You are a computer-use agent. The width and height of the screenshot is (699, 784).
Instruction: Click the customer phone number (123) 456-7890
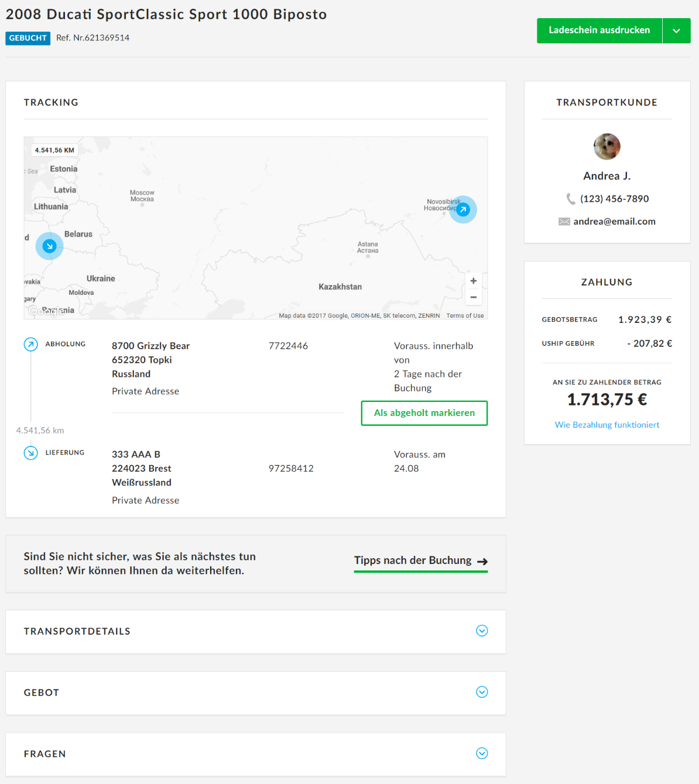tap(614, 199)
